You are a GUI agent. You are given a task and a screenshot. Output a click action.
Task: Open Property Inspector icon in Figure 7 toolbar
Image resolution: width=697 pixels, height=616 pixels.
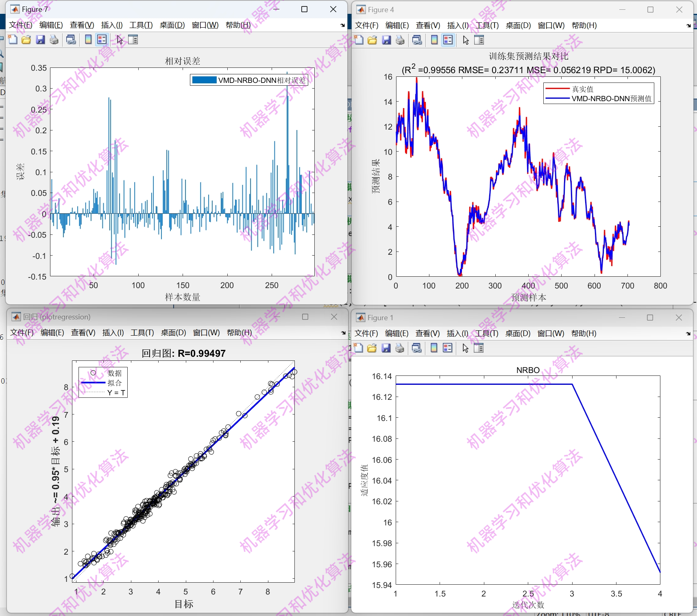point(133,39)
